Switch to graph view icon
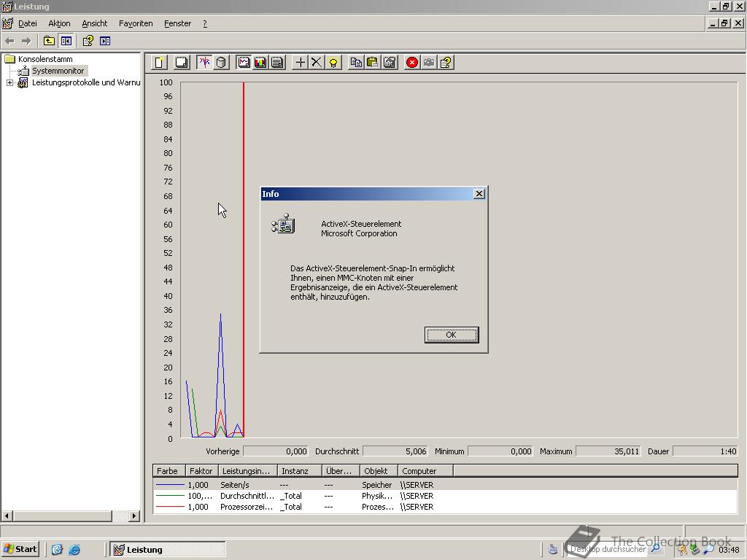The height and width of the screenshot is (560, 747). tap(244, 63)
